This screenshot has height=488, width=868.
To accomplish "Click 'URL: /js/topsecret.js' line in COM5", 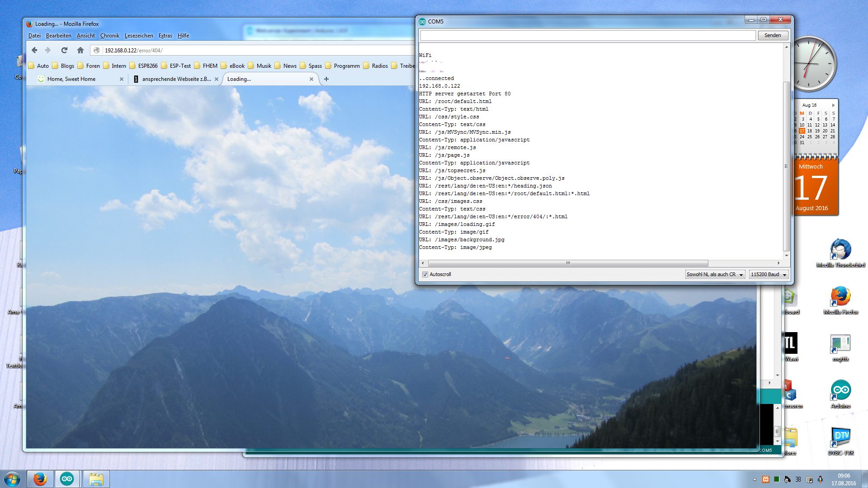I will click(x=452, y=170).
